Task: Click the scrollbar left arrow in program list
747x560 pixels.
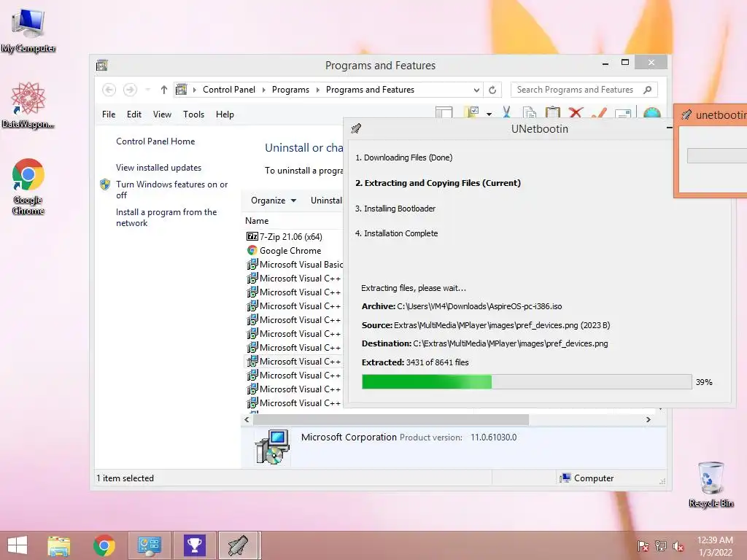Action: pyautogui.click(x=247, y=419)
